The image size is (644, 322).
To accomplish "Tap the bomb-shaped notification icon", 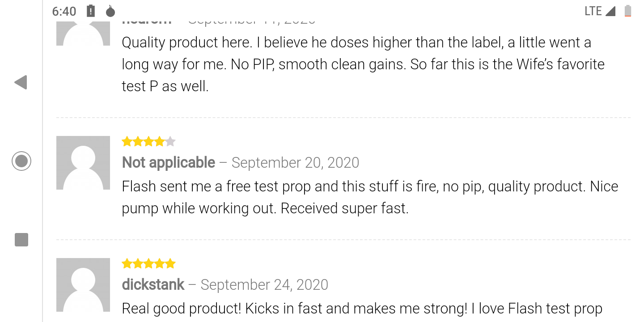I will [110, 11].
